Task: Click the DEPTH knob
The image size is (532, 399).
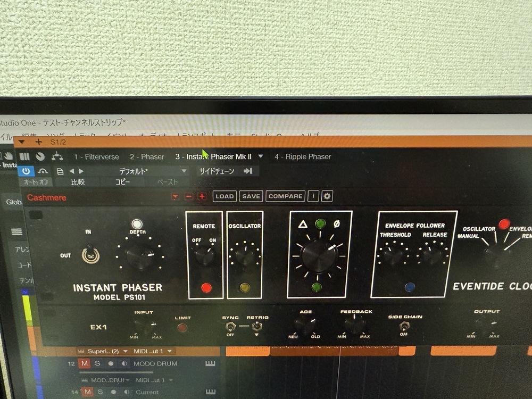Action: [140, 256]
